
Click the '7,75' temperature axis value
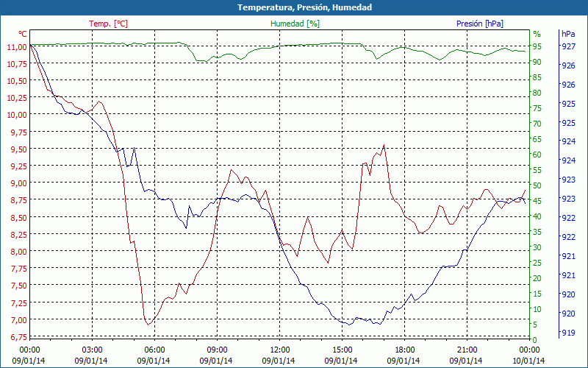click(x=19, y=269)
